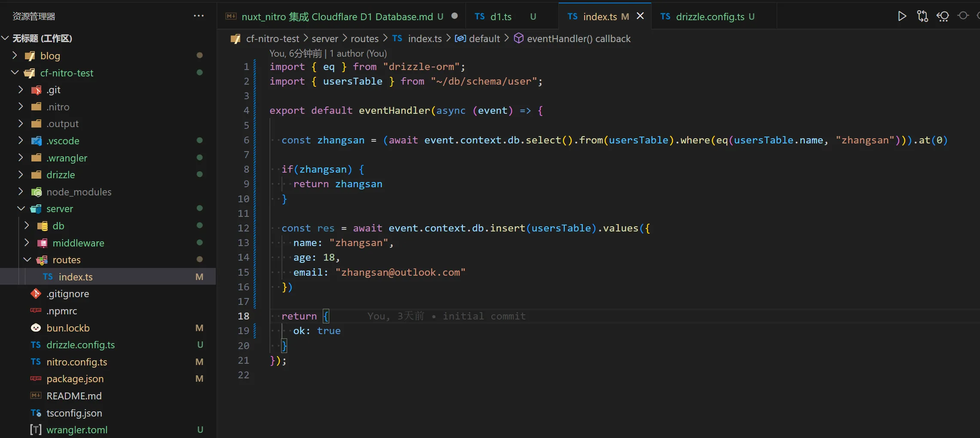Select the bun.lockb file icon
This screenshot has height=438, width=980.
[36, 328]
